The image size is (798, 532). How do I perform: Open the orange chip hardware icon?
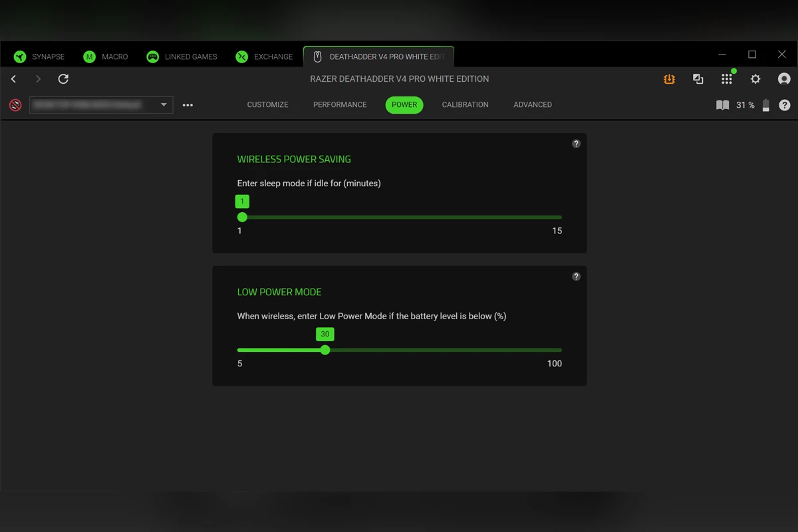click(669, 79)
